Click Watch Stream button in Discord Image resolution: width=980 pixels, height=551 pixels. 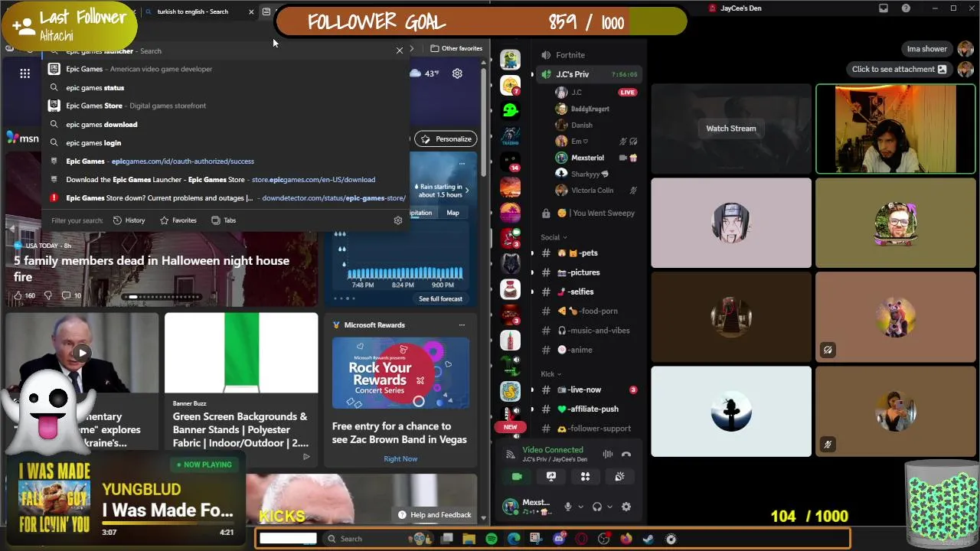tap(731, 129)
